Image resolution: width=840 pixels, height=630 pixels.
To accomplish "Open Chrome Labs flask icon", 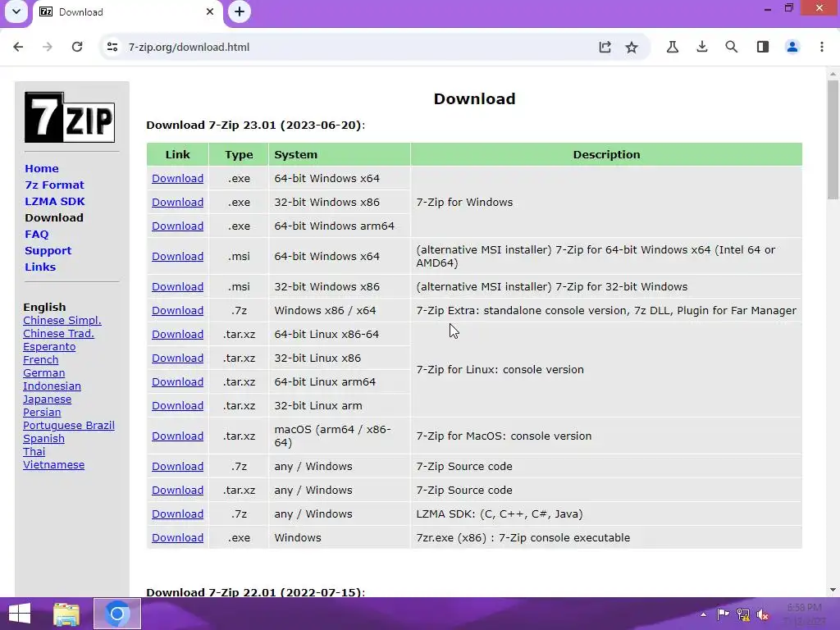I will pos(673,47).
